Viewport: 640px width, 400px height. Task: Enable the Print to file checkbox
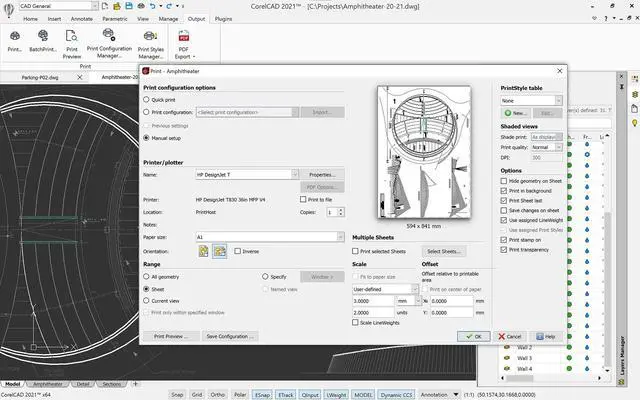(x=303, y=200)
